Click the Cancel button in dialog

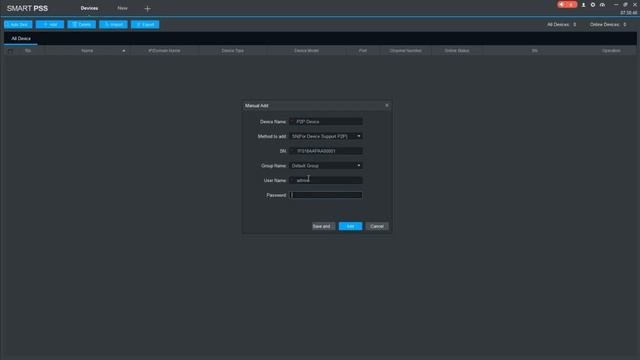(x=377, y=226)
